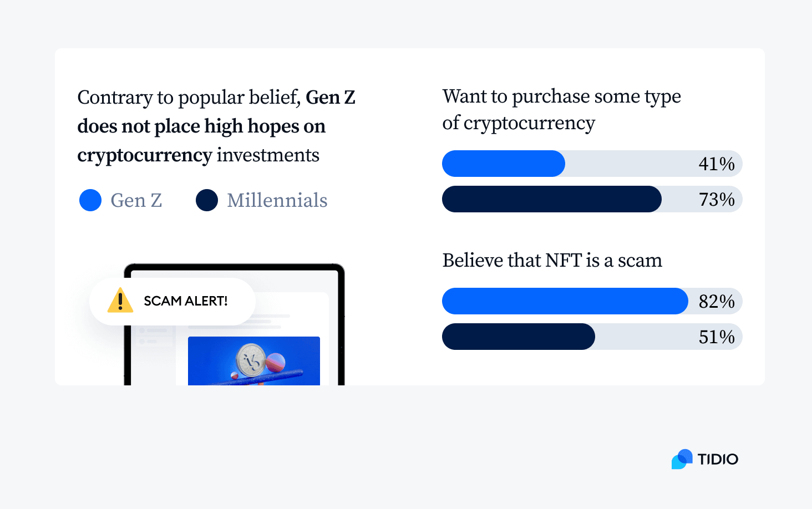Click the TIDIO brand text

coord(718,459)
